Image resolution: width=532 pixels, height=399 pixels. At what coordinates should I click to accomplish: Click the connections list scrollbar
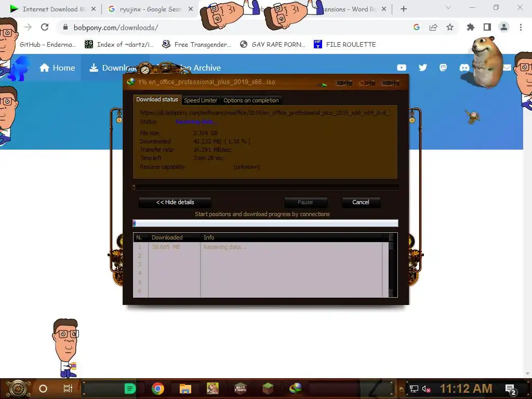tap(391, 265)
